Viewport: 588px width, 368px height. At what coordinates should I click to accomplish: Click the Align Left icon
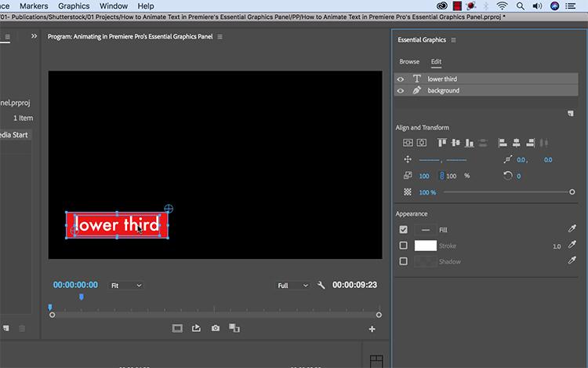point(503,143)
